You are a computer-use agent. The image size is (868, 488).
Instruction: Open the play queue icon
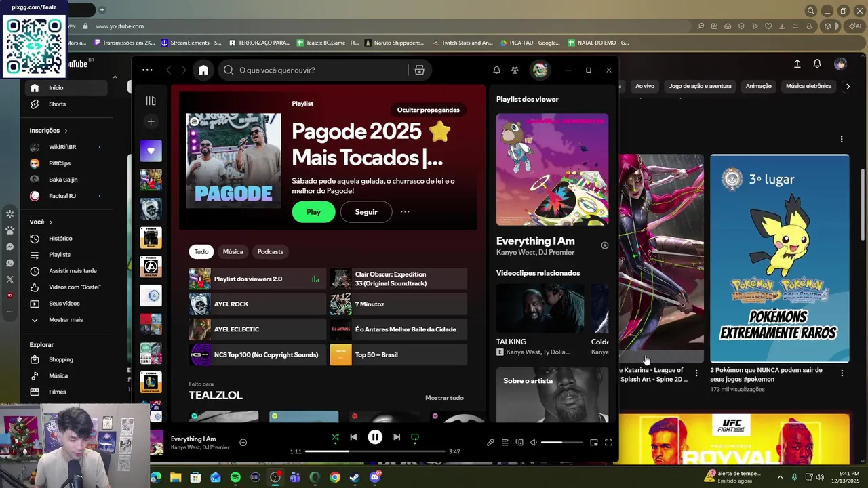tap(505, 443)
